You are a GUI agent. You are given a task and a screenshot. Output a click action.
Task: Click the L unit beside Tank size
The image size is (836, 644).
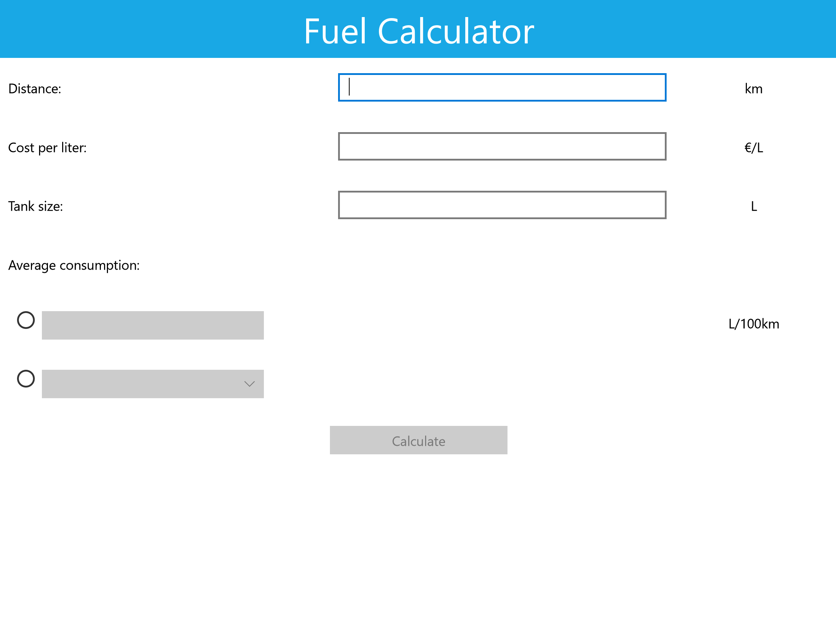[754, 206]
